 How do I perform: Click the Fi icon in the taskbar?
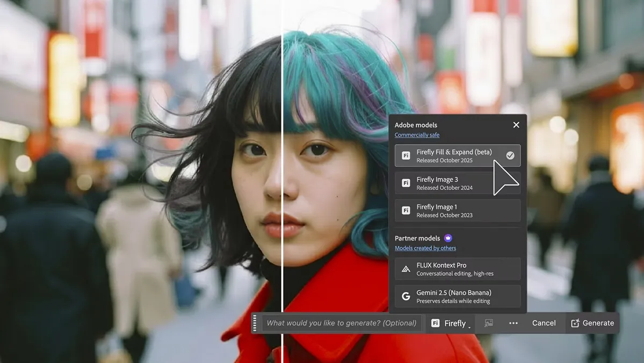point(436,323)
